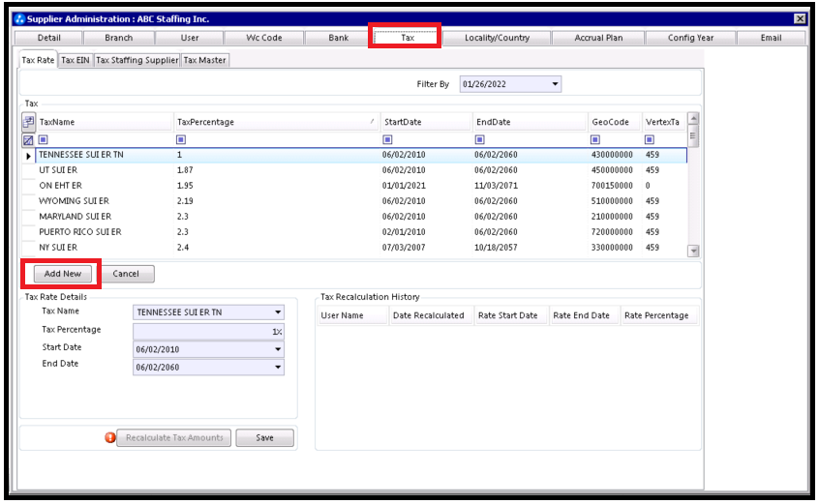819x504 pixels.
Task: Open the Tax Name dropdown
Action: pos(278,312)
